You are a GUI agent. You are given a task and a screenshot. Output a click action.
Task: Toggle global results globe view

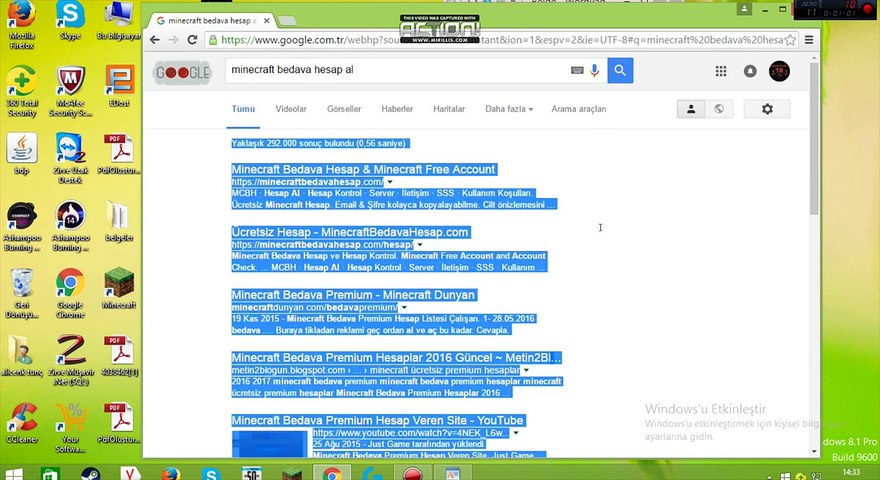pos(719,109)
